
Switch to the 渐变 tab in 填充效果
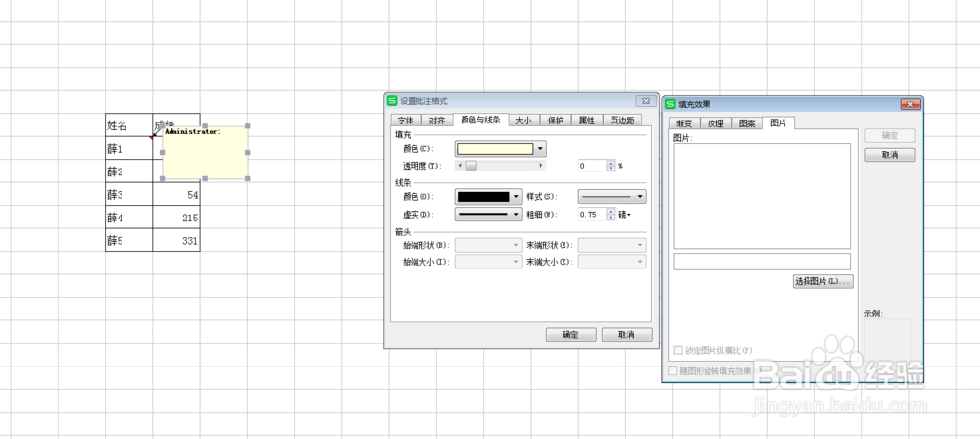coord(684,123)
